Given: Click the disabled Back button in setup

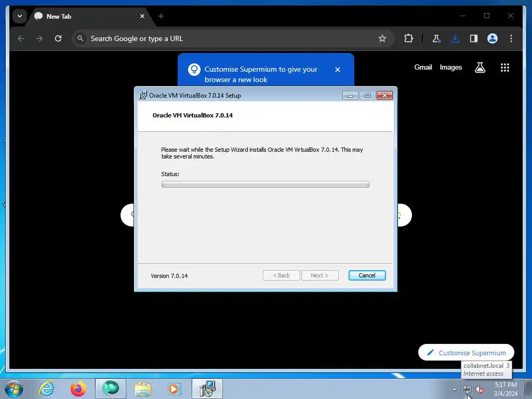Looking at the screenshot, I should coord(281,275).
